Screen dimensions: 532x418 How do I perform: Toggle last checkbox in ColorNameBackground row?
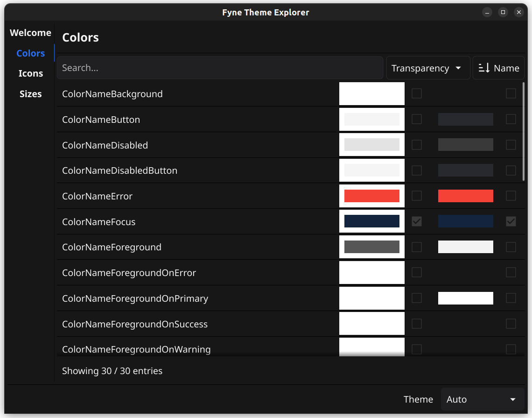(511, 93)
